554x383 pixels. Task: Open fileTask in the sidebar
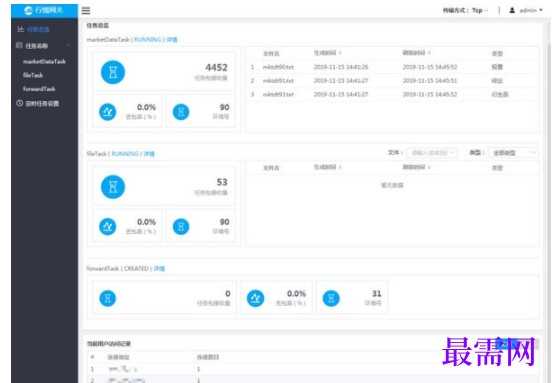point(33,75)
